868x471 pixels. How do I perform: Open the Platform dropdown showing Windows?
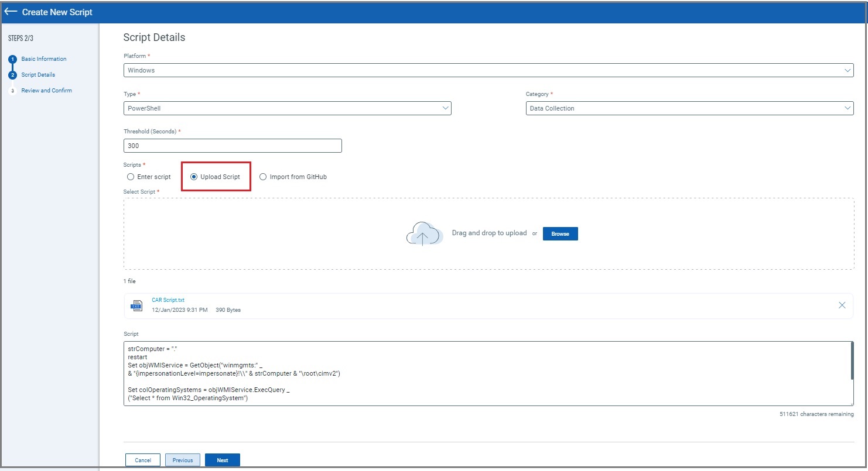click(x=488, y=70)
